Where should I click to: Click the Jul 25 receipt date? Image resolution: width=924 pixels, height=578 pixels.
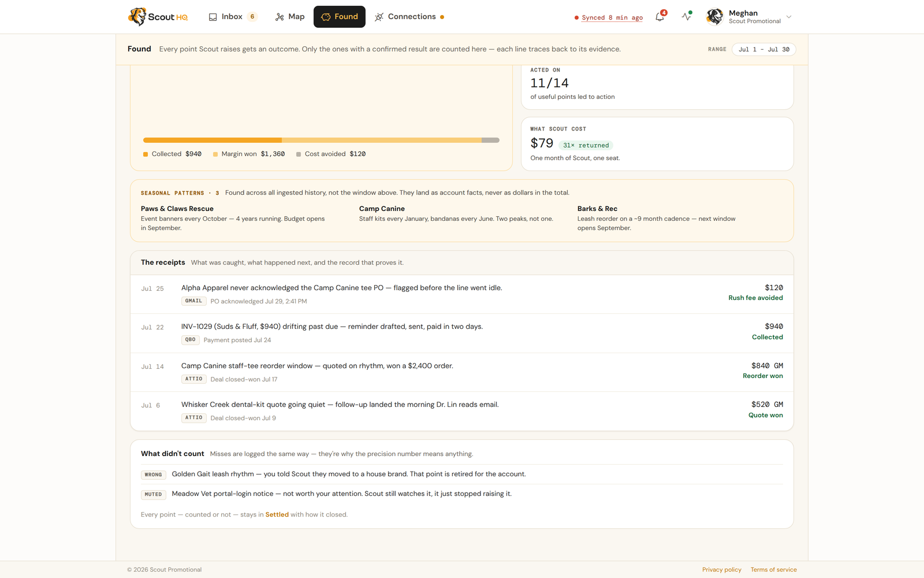click(x=152, y=288)
